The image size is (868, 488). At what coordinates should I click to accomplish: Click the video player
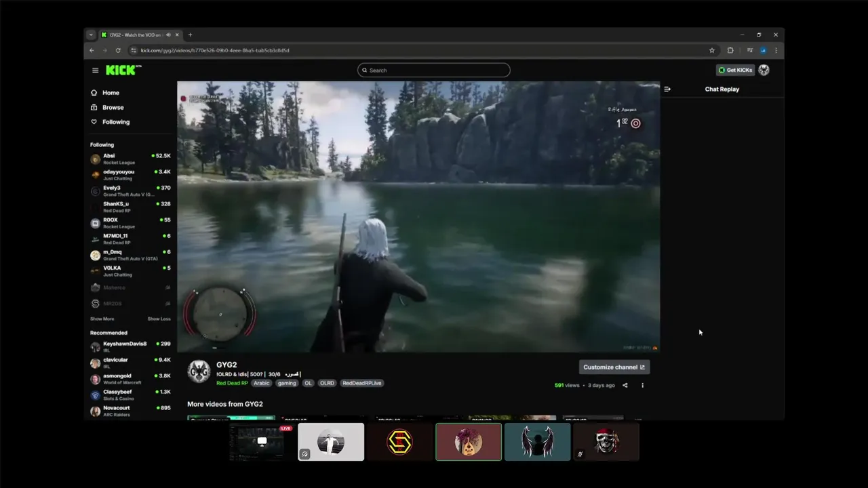(x=418, y=216)
